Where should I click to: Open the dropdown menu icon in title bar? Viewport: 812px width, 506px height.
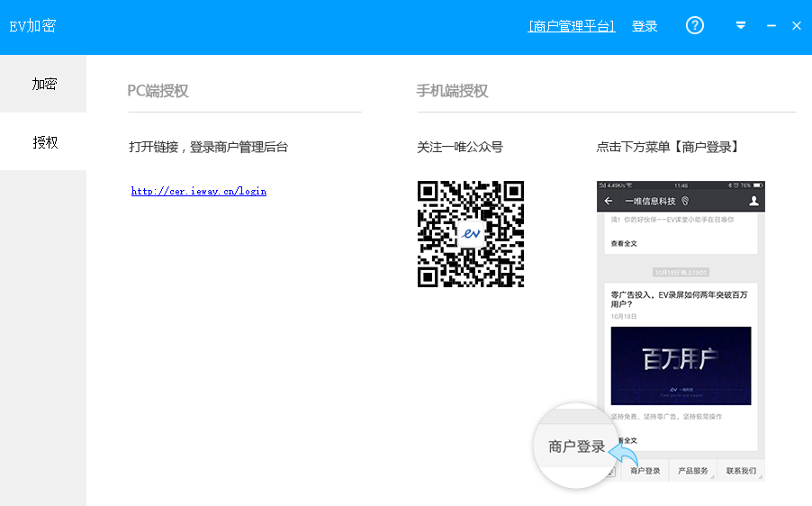coord(741,25)
